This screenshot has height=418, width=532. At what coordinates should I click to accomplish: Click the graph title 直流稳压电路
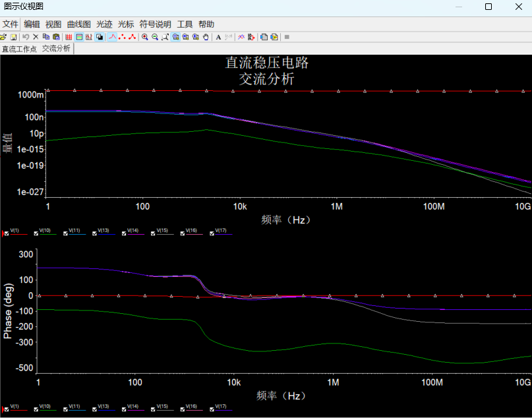(267, 63)
